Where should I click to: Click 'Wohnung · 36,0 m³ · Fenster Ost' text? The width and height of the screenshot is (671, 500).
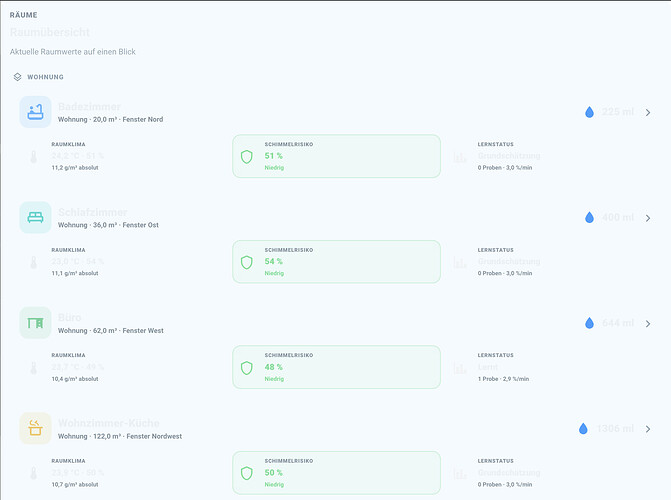pos(108,225)
